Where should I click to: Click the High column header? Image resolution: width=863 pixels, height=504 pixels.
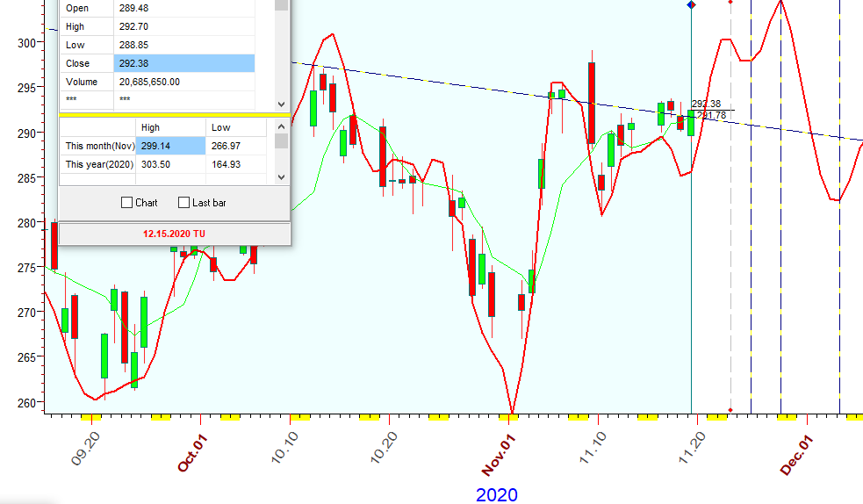pos(170,127)
